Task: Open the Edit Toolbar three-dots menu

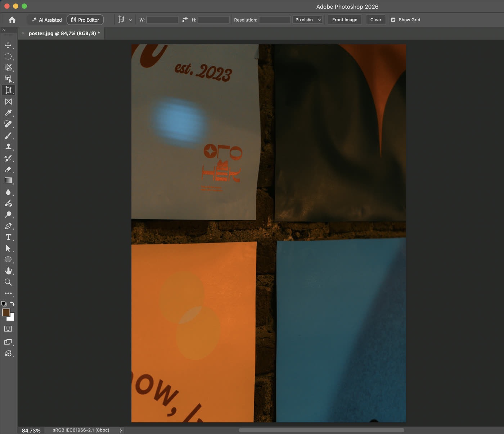Action: pos(8,294)
